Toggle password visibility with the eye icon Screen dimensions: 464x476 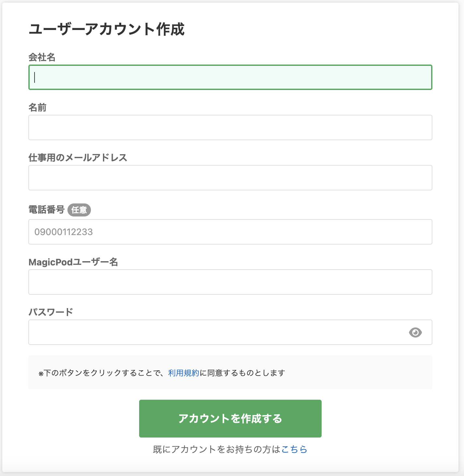(415, 332)
